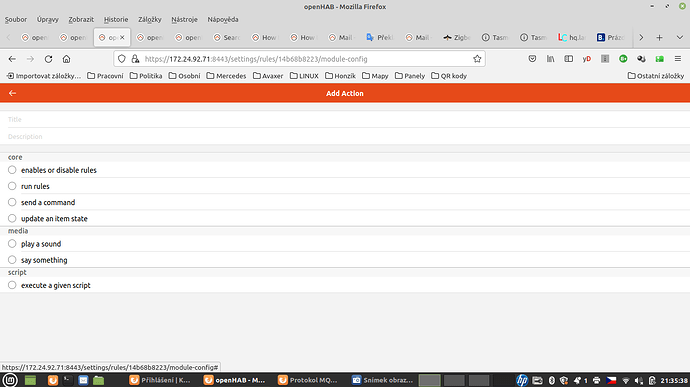
Task: Open the Firefox hamburger application menu
Action: [678, 59]
